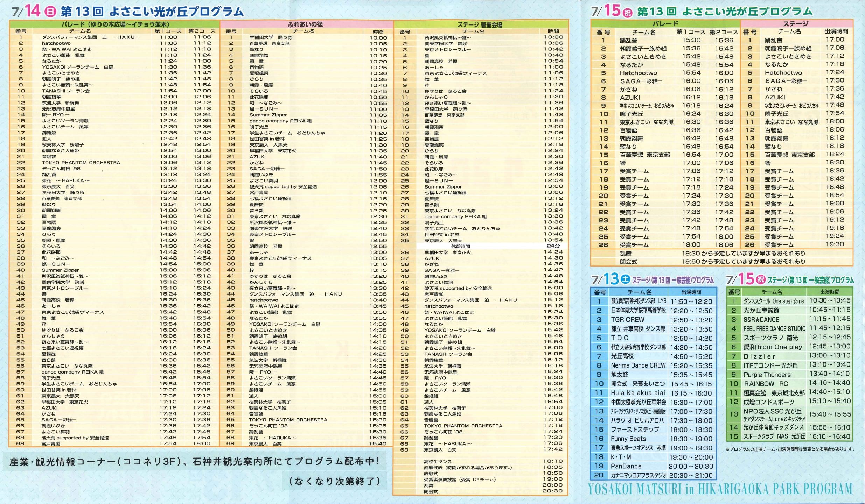The height and width of the screenshot is (504, 865).
Task: Select the ステージ 審査会場 header
Action: coord(480,25)
